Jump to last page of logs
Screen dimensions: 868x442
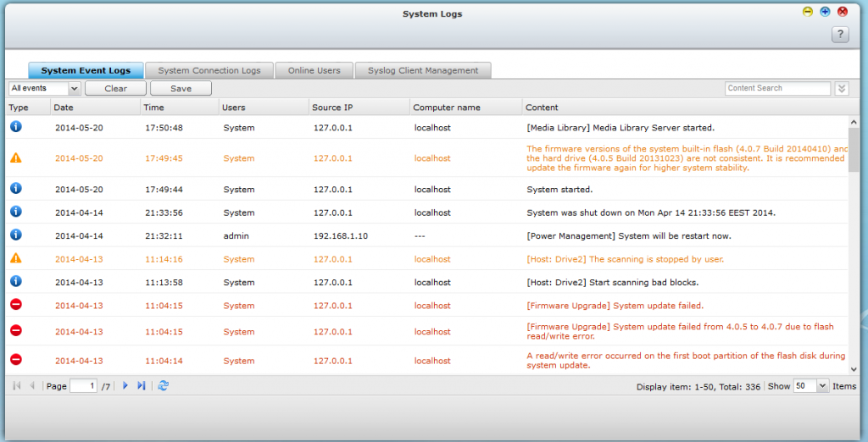click(142, 385)
